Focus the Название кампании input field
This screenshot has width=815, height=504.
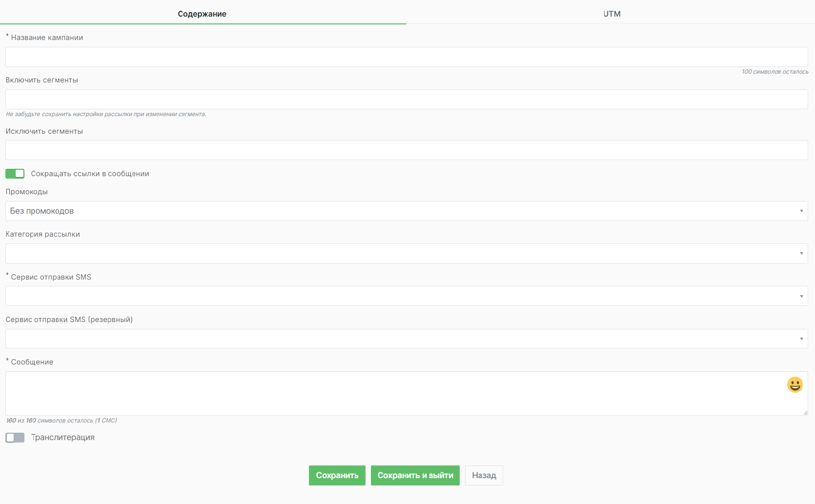(406, 57)
